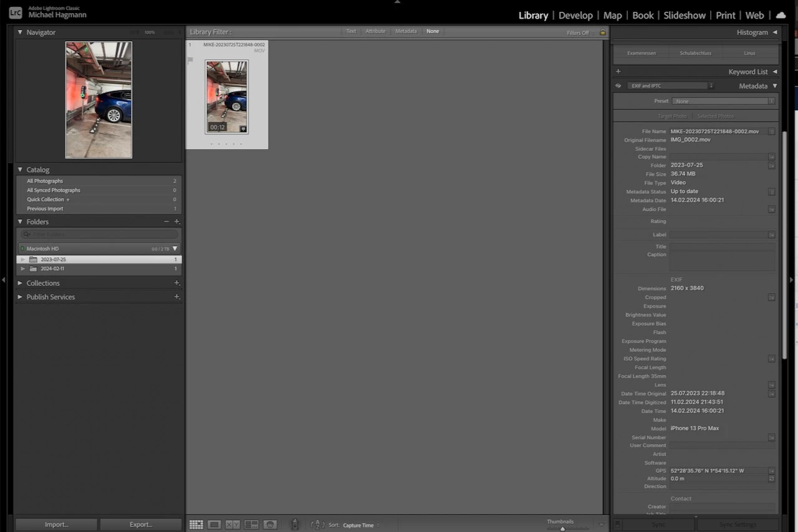The height and width of the screenshot is (532, 798).
Task: Select the Attribute library filter
Action: pos(375,31)
